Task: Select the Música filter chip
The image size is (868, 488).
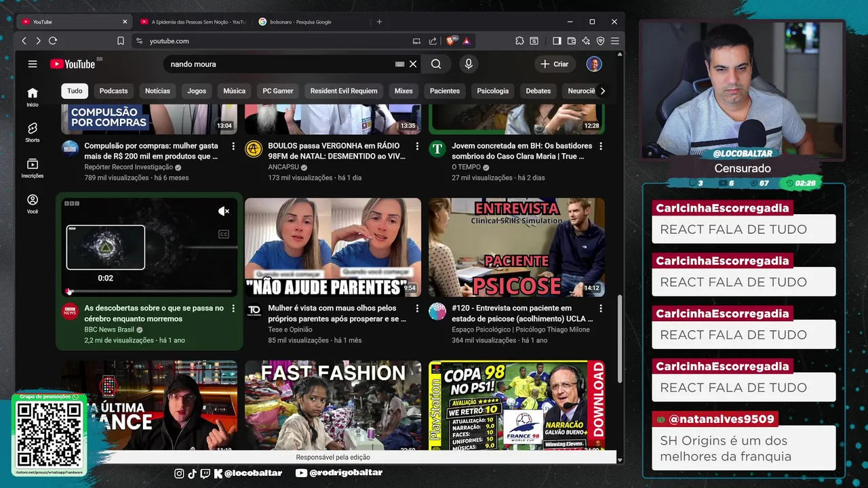Action: (234, 91)
